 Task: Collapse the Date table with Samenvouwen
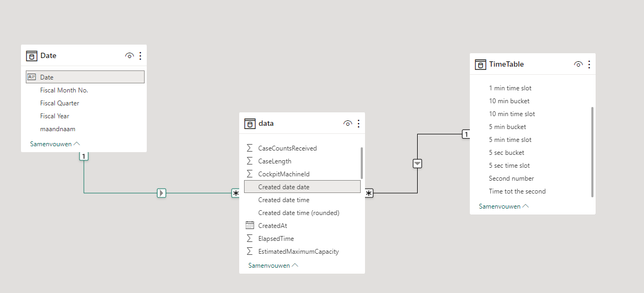(55, 144)
